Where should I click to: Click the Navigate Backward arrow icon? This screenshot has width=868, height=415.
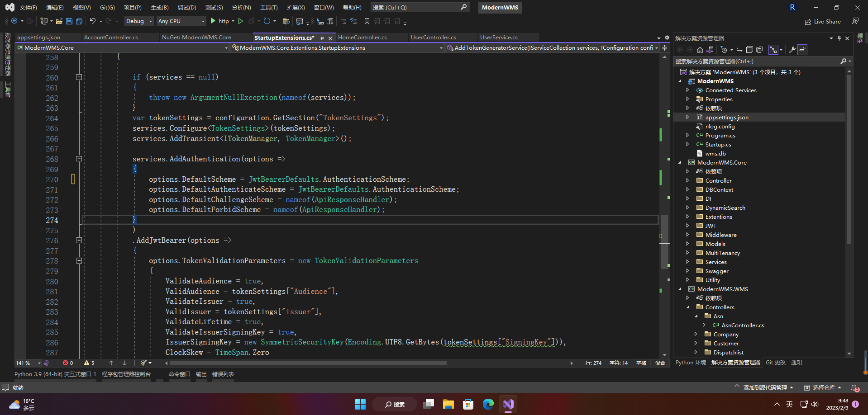[14, 21]
